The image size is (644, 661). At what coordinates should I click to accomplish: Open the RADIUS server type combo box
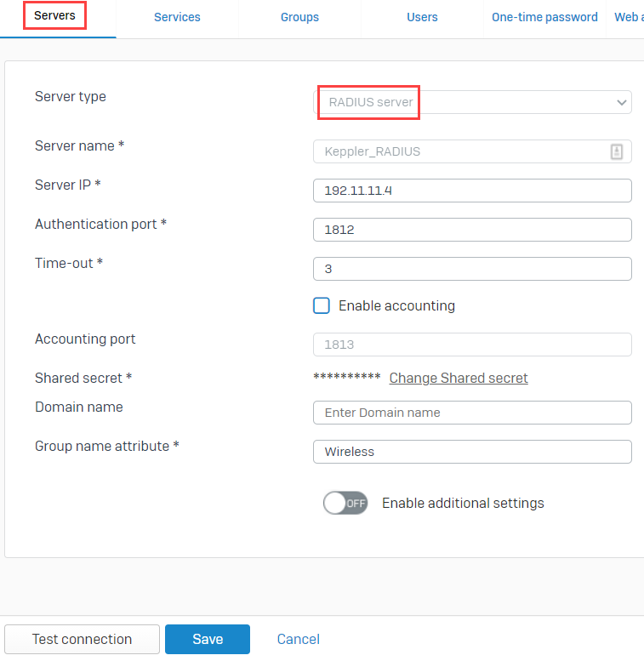click(472, 102)
